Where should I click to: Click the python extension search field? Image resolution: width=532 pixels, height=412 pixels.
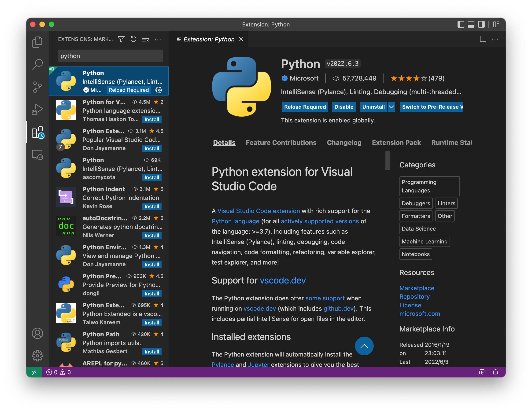[x=110, y=56]
